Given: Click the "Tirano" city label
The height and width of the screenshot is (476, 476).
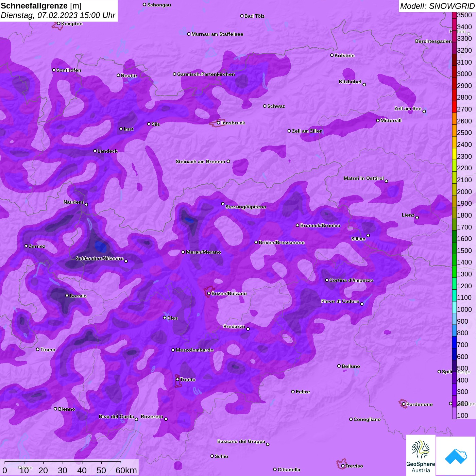Looking at the screenshot, I should pos(48,350).
